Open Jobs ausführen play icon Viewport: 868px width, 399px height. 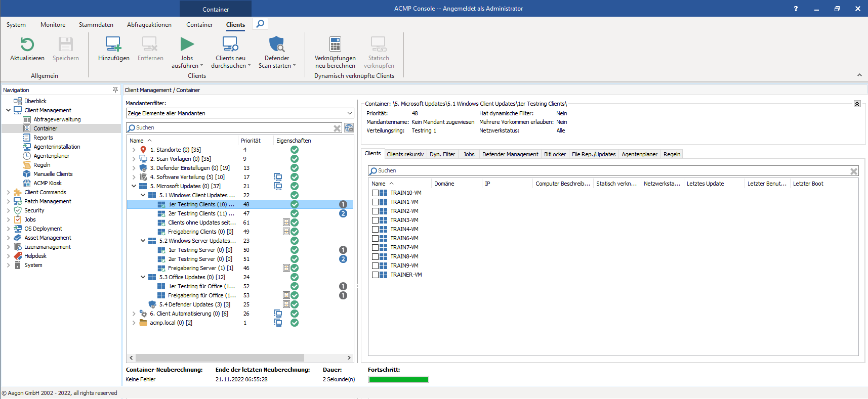tap(187, 45)
